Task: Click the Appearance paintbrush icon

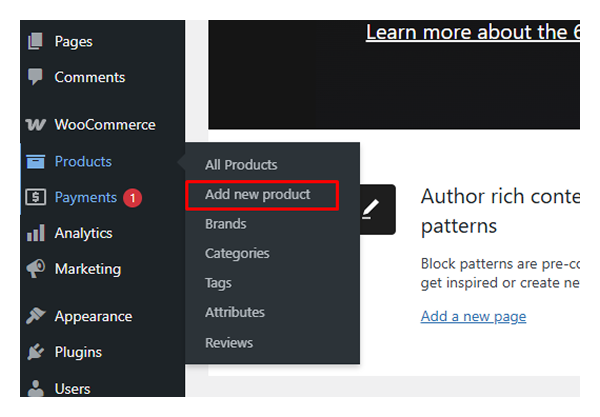Action: point(36,316)
